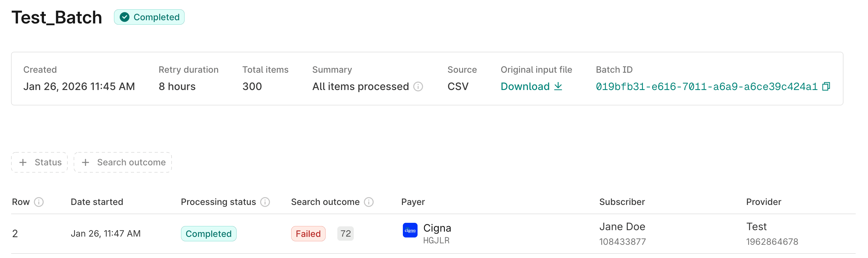Open the info tooltip next to Summary
Screen dimensions: 868x258
418,87
